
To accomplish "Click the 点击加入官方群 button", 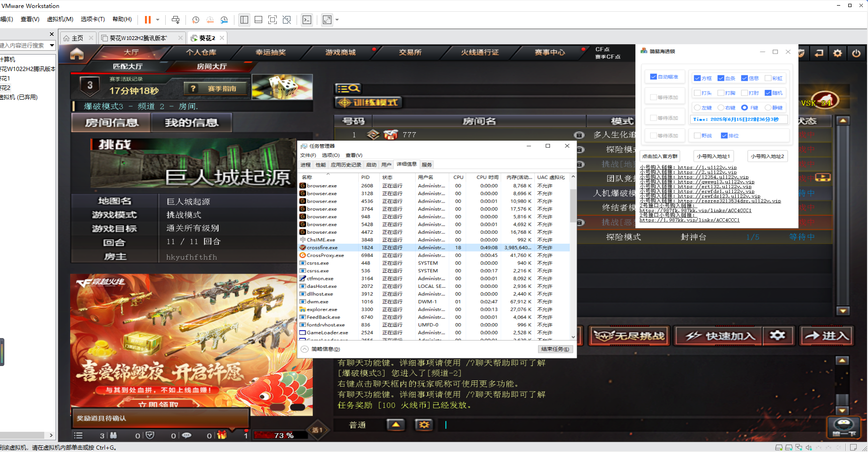I will (x=660, y=156).
